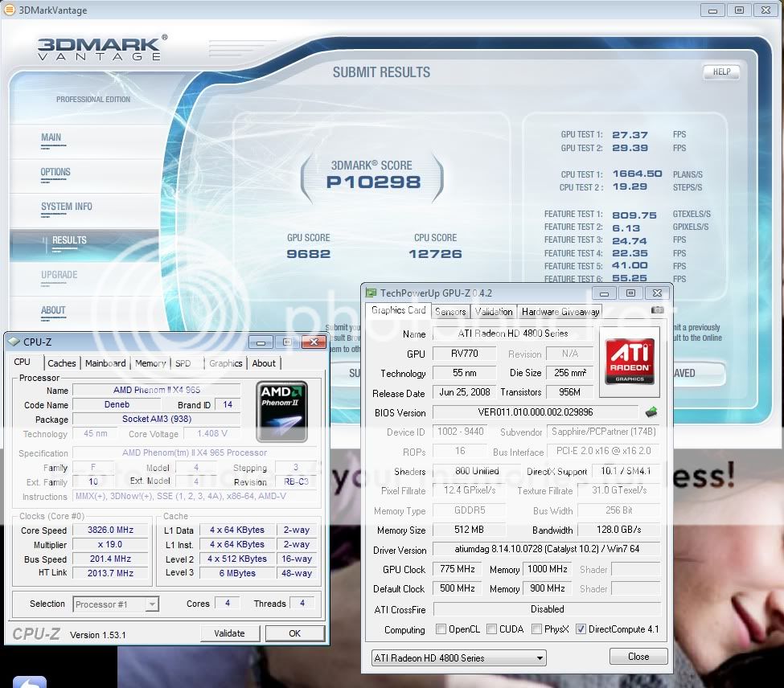Select the Graphics Card tab in GPU-Z
784x688 pixels.
[399, 310]
